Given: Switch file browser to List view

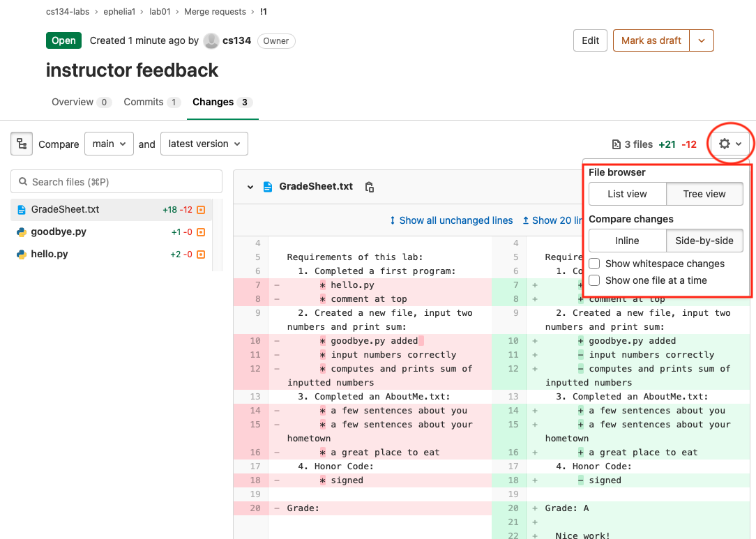Looking at the screenshot, I should pos(627,194).
